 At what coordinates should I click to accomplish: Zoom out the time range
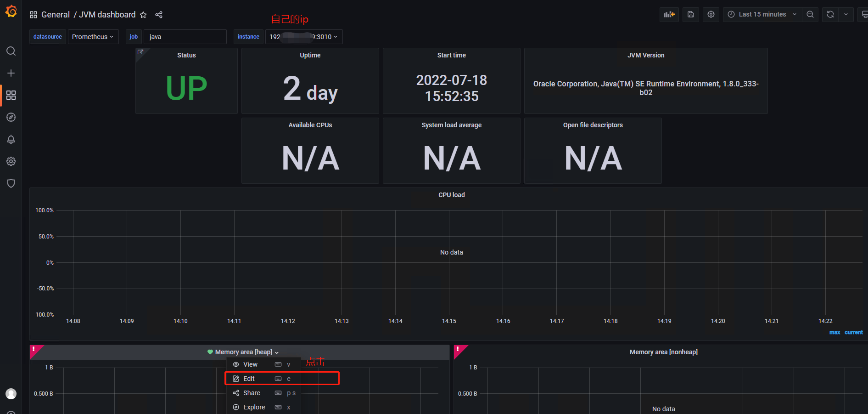click(x=810, y=14)
